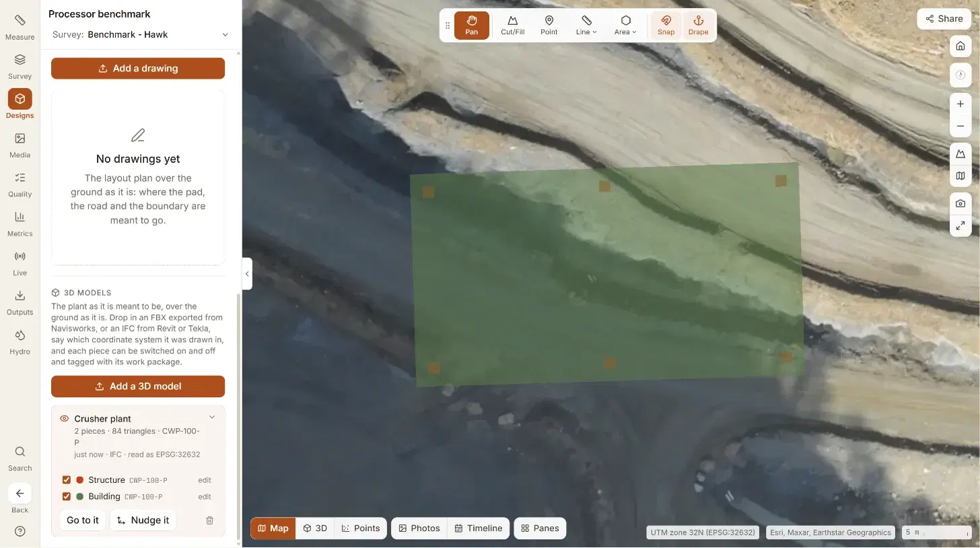Open the Measure section in sidebar

tap(20, 26)
